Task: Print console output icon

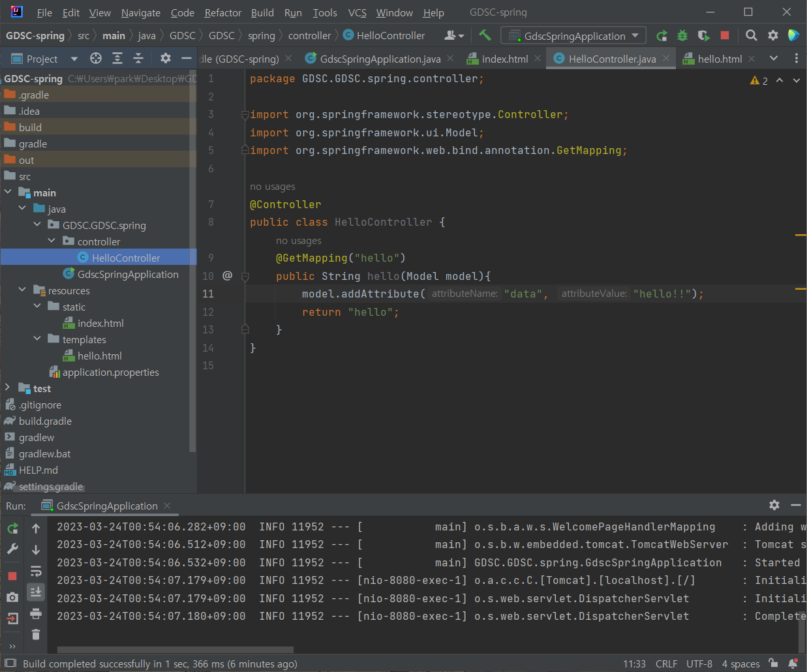Action: click(36, 613)
